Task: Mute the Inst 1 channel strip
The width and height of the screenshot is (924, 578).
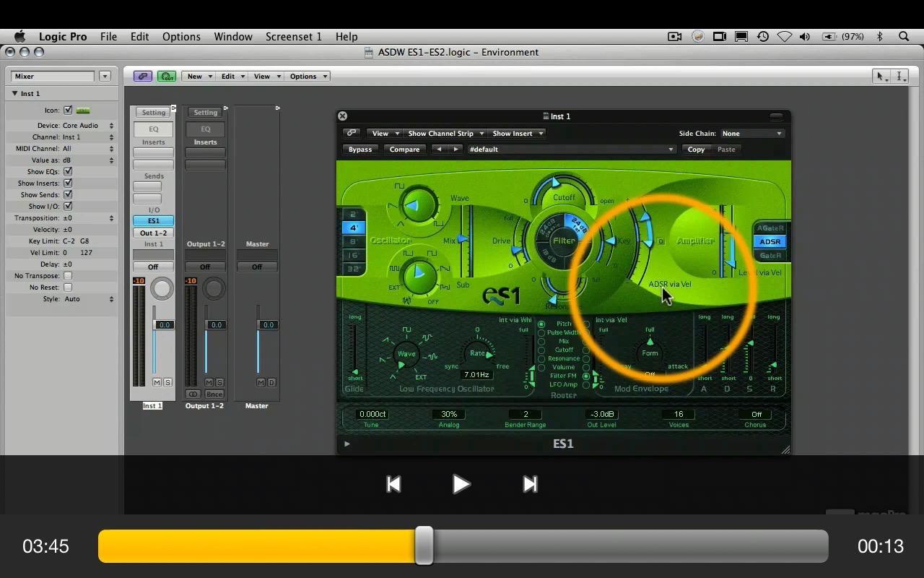Action: (157, 382)
